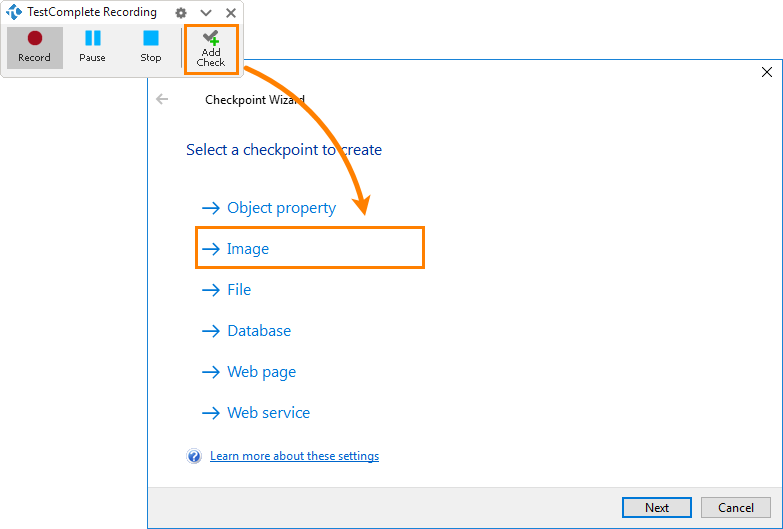The width and height of the screenshot is (783, 529).
Task: Choose the Web service checkpoint
Action: [x=256, y=413]
